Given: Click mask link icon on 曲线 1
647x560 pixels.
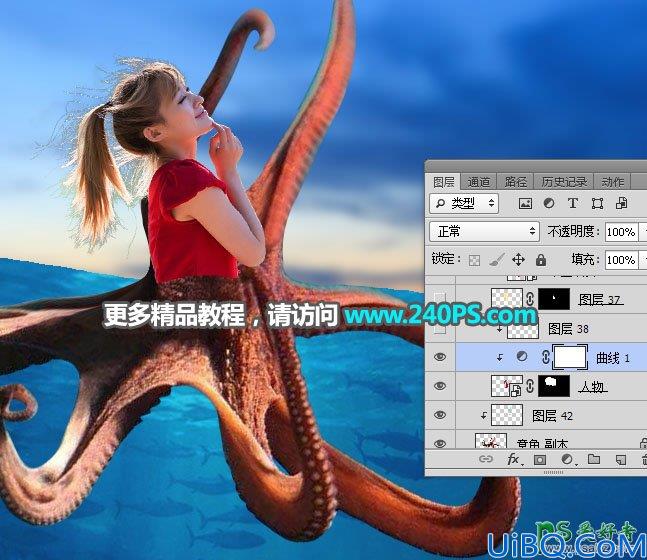Looking at the screenshot, I should point(545,357).
